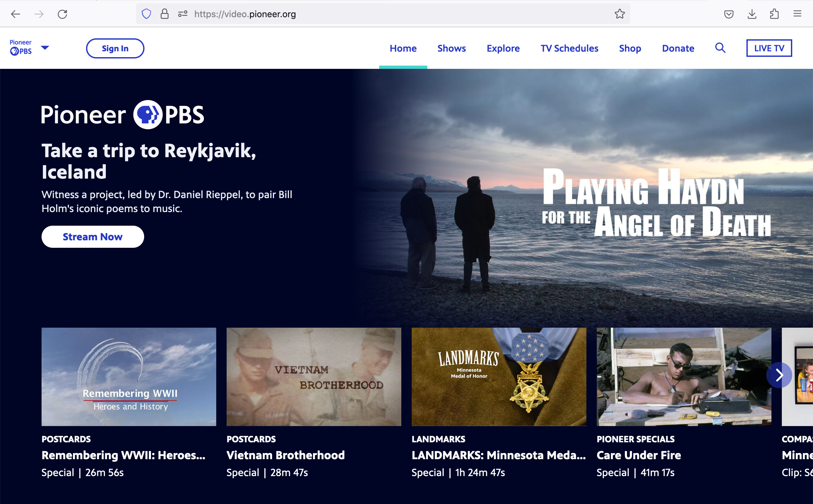The image size is (813, 504).
Task: Click POSTCARDS label above Remembering WWII
Action: 66,439
